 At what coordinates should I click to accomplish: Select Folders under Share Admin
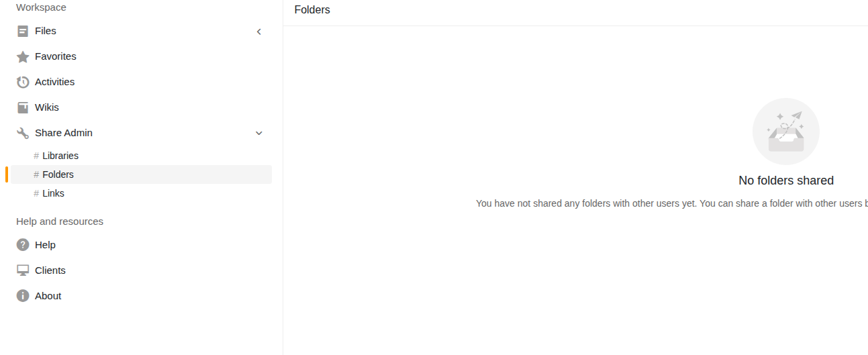click(x=58, y=174)
